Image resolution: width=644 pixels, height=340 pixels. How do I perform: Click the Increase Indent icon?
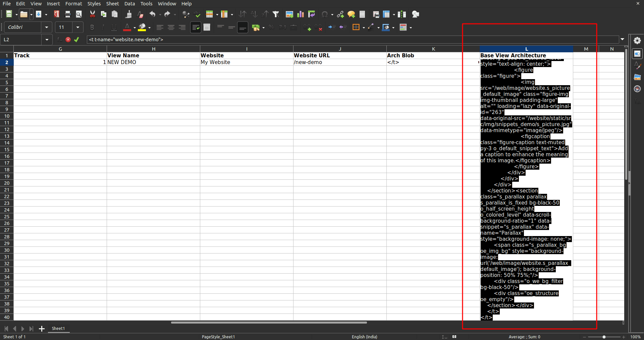(x=332, y=27)
